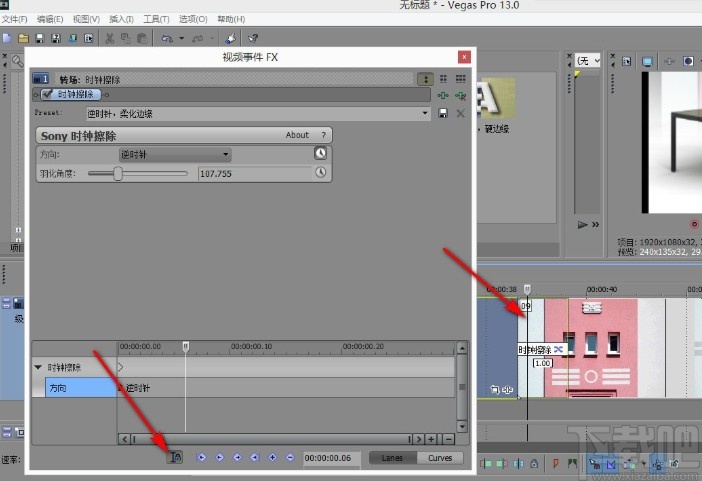Toggle the 时钟擦除 effect checkbox in chain

[47, 94]
